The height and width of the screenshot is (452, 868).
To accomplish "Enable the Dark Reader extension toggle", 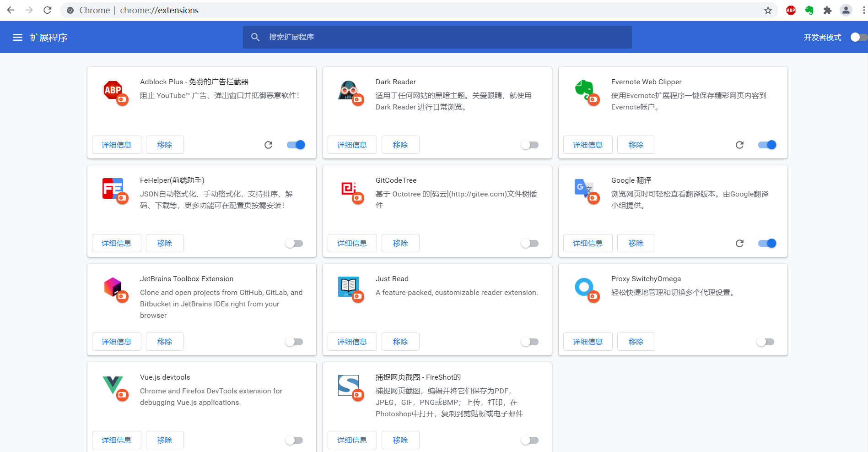I will coord(530,145).
